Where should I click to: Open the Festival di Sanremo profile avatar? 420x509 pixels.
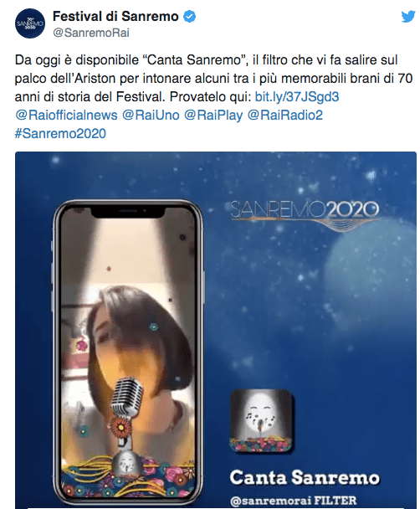point(30,23)
